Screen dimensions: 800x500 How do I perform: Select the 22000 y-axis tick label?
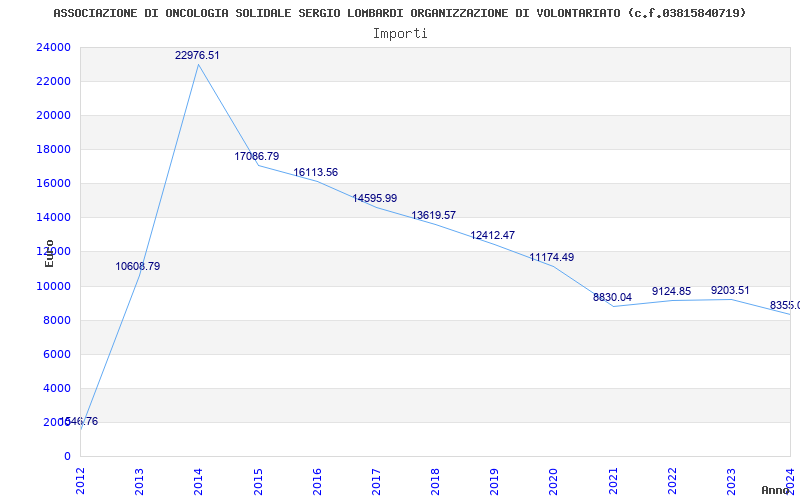tap(54, 82)
